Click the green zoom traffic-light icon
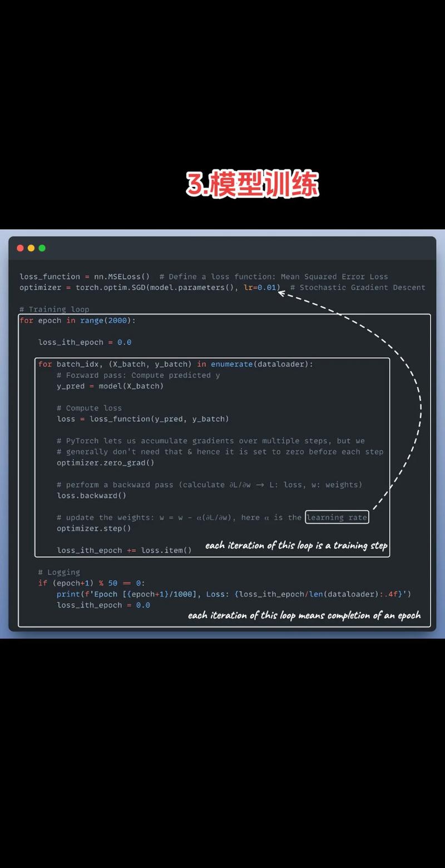445x868 pixels. 42,248
